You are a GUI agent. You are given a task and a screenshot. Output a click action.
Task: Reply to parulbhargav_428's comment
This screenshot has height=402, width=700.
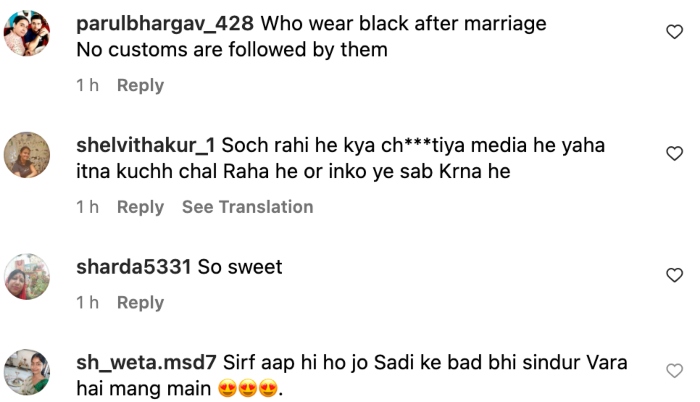(140, 86)
